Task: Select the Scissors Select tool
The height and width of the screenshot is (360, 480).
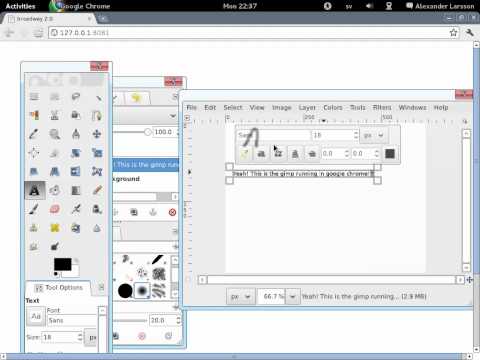Action: click(x=55, y=115)
